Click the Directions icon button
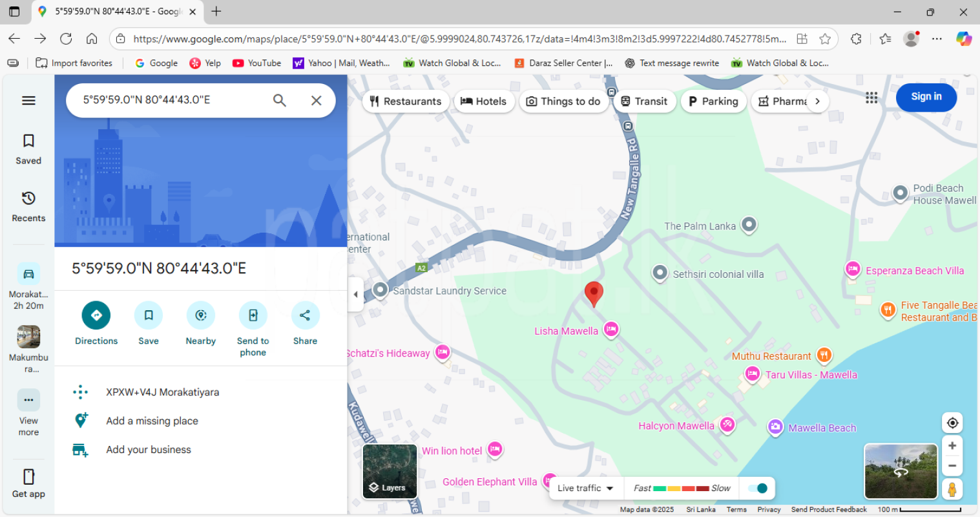Viewport: 980px width, 517px height. [x=96, y=315]
